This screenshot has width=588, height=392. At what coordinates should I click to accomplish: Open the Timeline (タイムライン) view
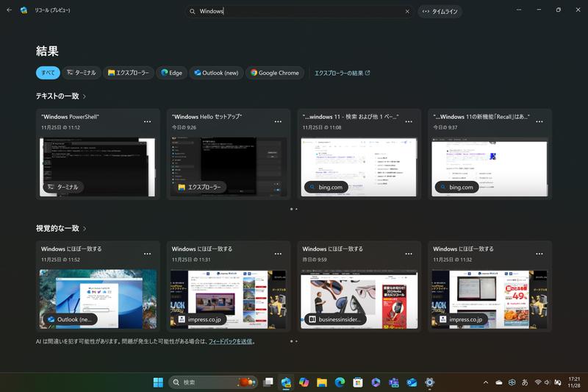pos(440,11)
